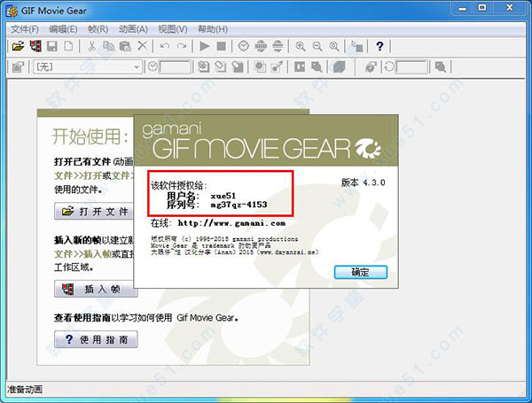Click the Undo arrow toolbar icon
532x403 pixels.
coord(165,46)
